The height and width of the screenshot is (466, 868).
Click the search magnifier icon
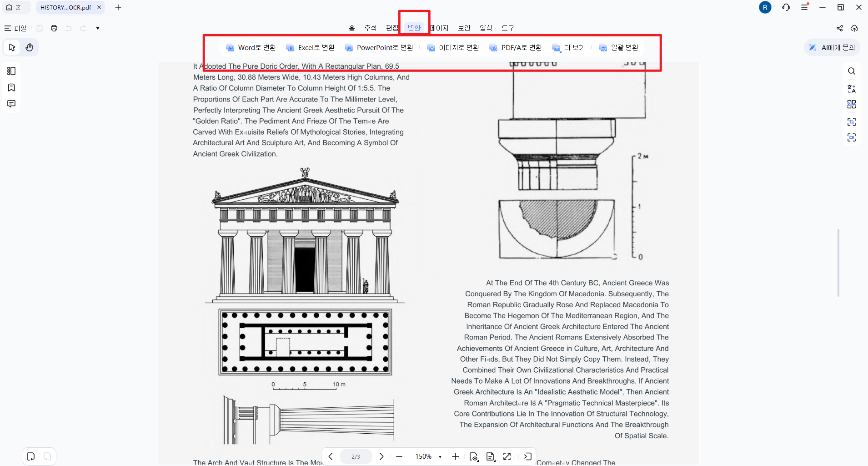click(x=852, y=71)
